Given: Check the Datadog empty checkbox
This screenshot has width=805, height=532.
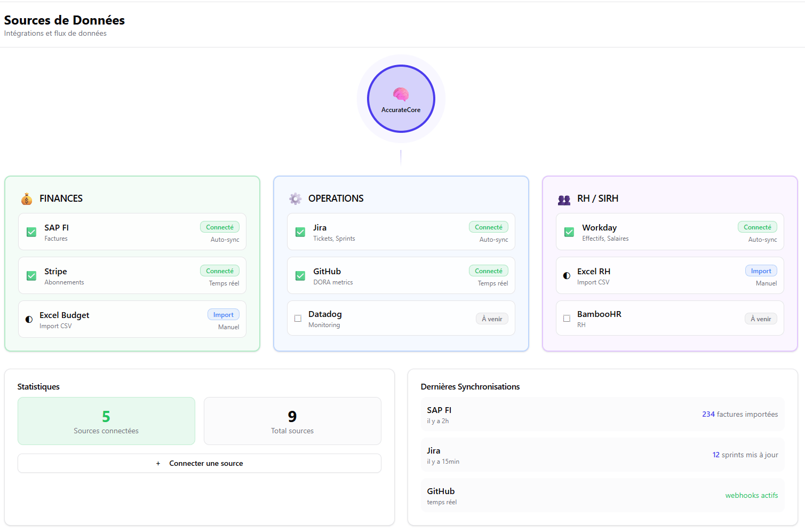Looking at the screenshot, I should click(x=298, y=319).
